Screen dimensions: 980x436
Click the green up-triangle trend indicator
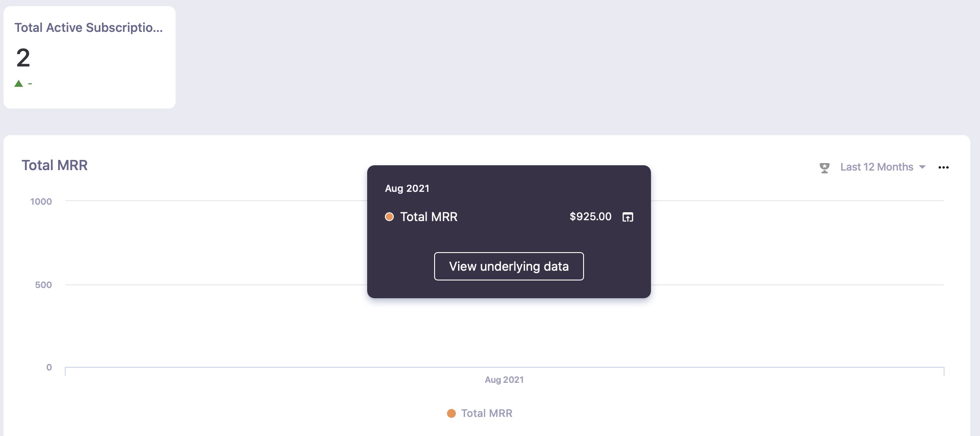19,83
